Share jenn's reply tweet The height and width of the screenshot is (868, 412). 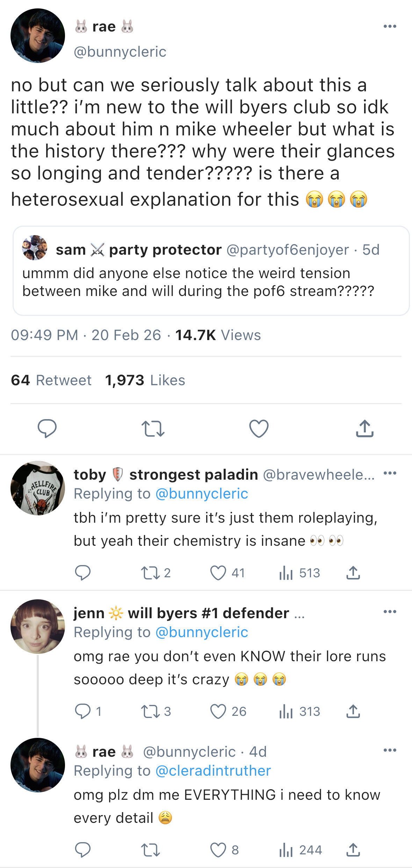point(353,712)
